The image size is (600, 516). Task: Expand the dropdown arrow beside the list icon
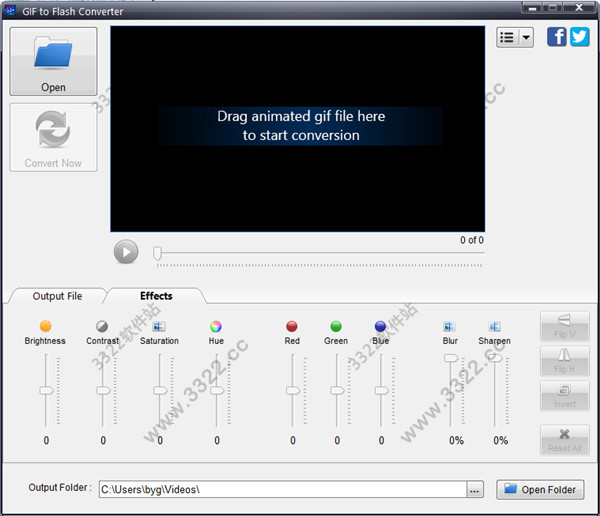tap(527, 38)
